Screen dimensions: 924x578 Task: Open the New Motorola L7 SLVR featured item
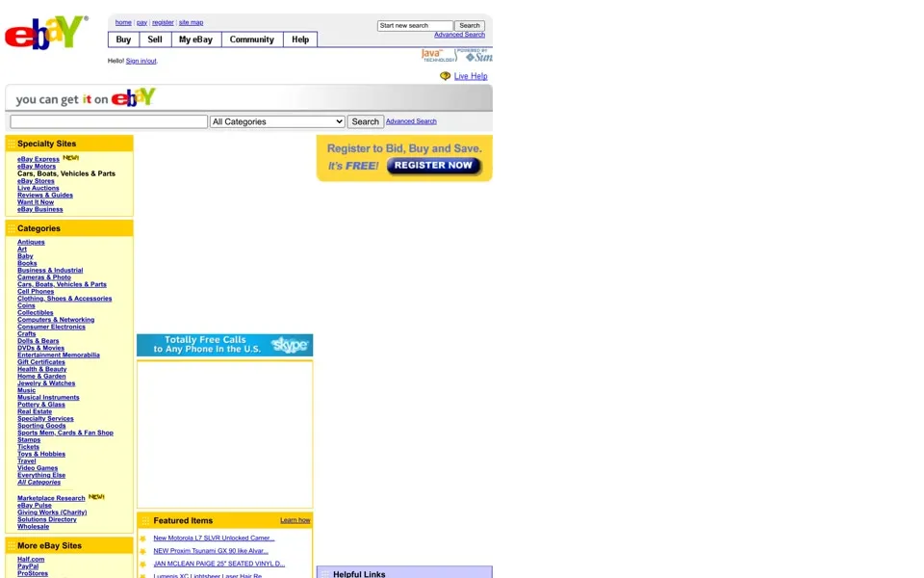click(214, 538)
